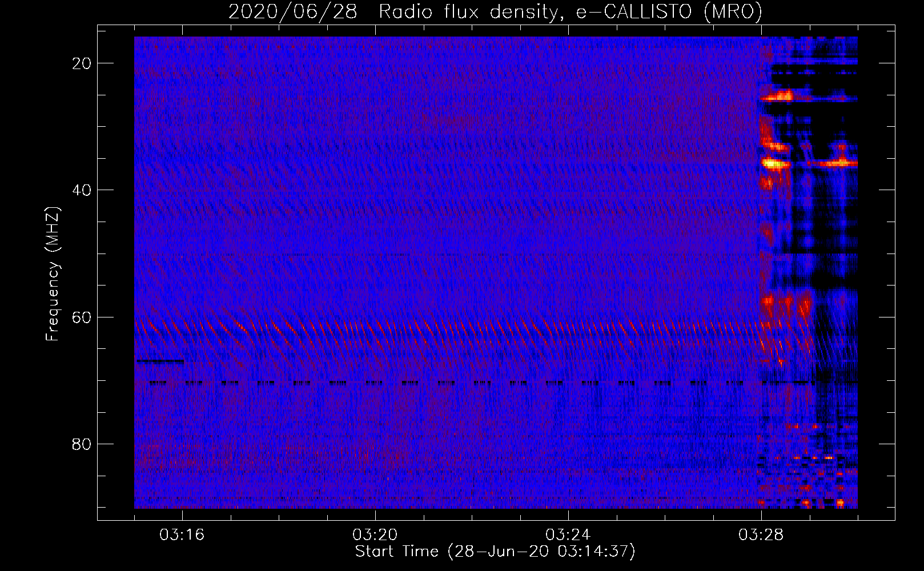Click the 03:20 time tick label

tap(375, 535)
